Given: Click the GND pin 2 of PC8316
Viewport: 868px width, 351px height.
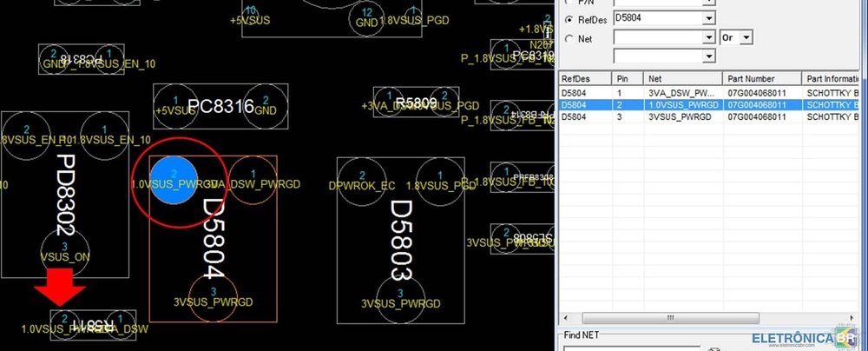Looking at the screenshot, I should point(266,106).
